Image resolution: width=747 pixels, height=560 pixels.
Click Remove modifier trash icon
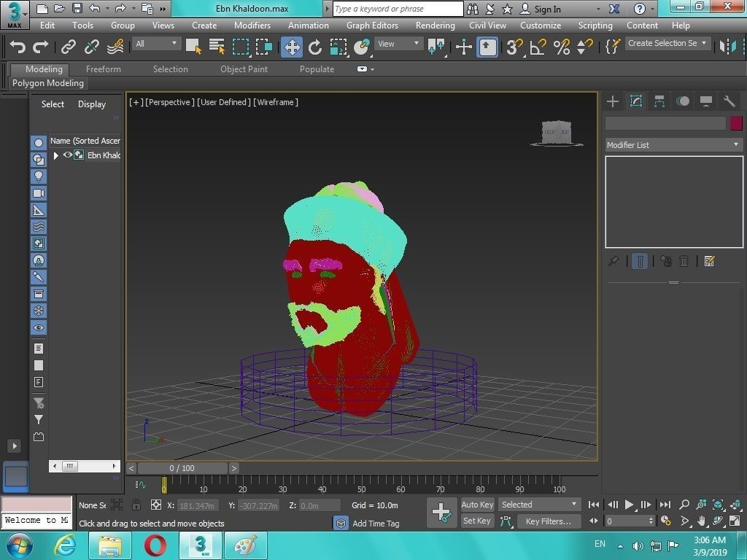pos(684,261)
